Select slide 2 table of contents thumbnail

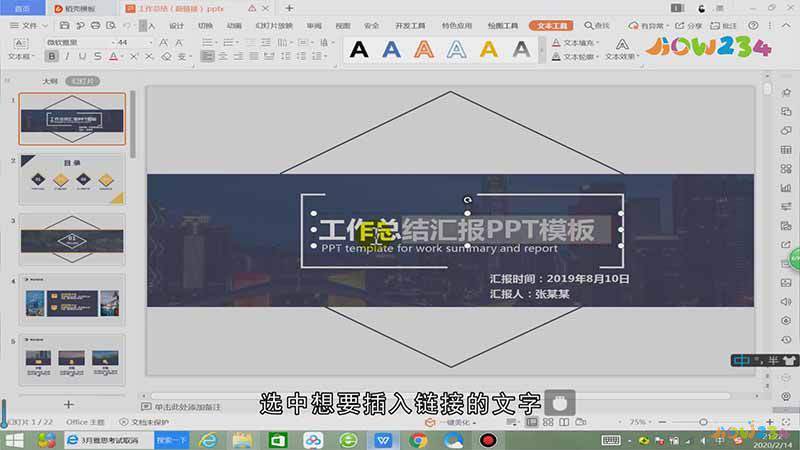[x=72, y=179]
